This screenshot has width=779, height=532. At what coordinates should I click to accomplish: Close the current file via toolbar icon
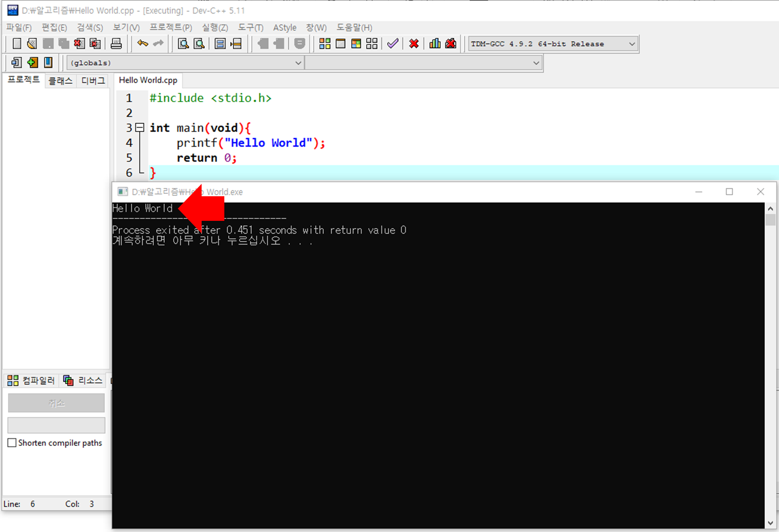point(79,44)
